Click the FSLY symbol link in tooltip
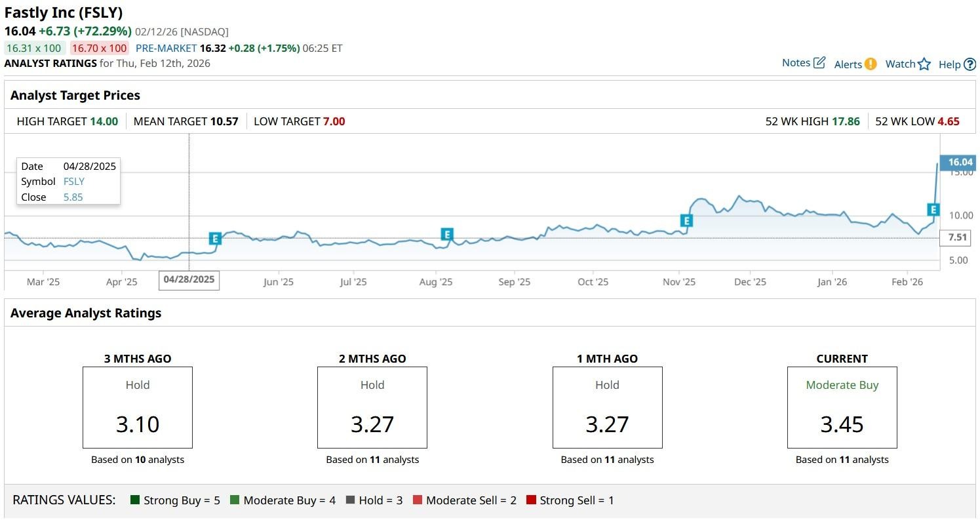 [74, 182]
